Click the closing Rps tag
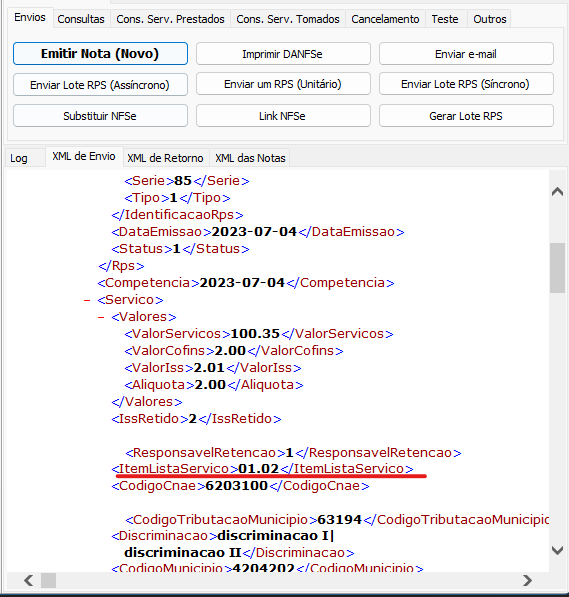This screenshot has height=597, width=569. coord(121,266)
